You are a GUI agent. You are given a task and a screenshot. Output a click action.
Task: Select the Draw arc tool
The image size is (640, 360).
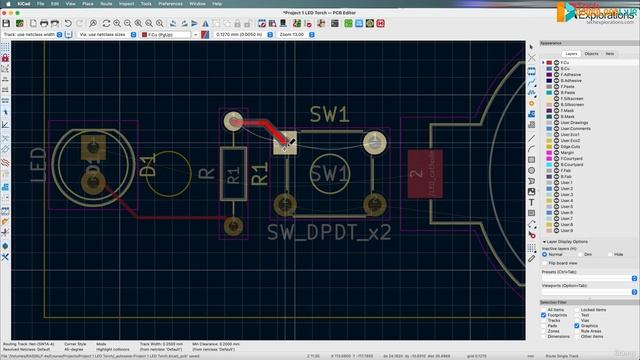tap(531, 149)
